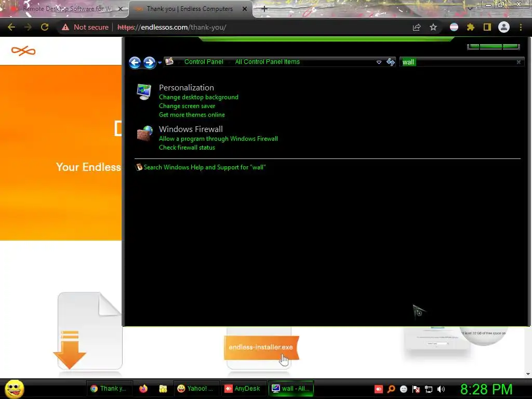The width and height of the screenshot is (532, 399).
Task: Open Yahoo! taskbar item
Action: [x=196, y=389]
